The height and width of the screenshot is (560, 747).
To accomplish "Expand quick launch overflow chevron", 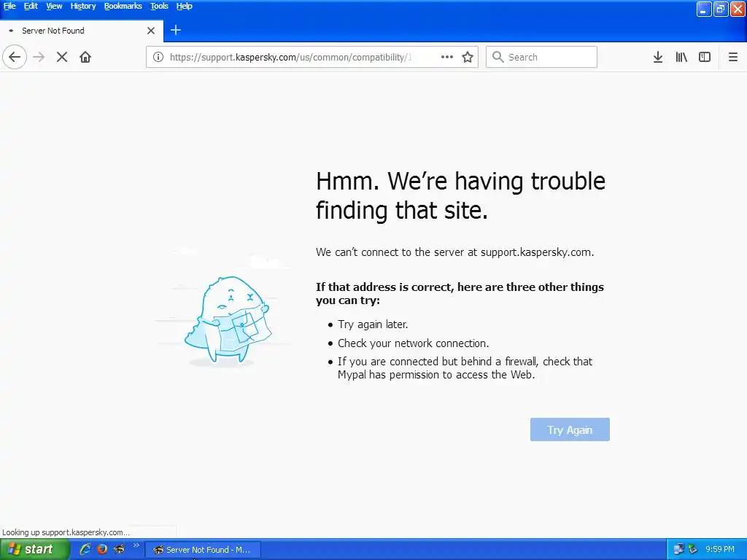I will [x=136, y=545].
